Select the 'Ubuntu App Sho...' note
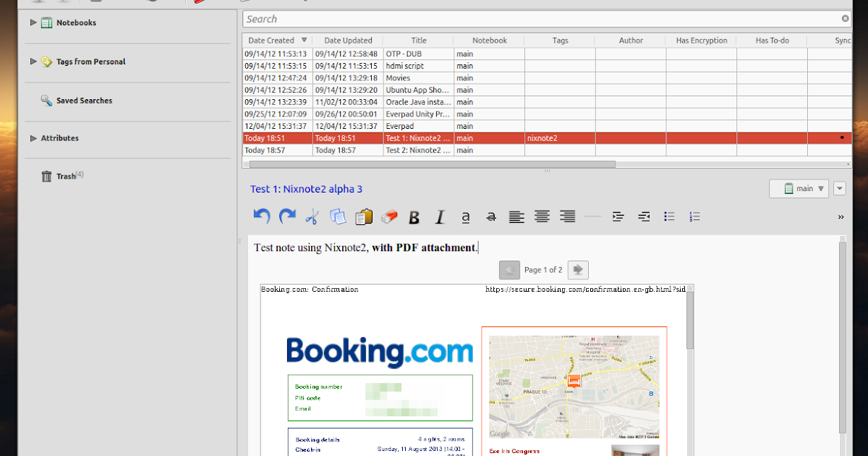 pos(547,90)
